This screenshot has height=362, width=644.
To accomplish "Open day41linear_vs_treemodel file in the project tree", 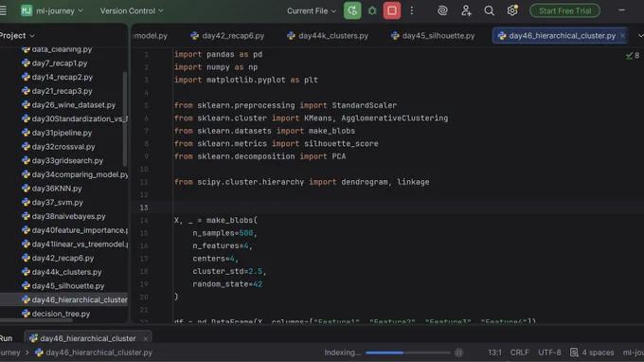I will pyautogui.click(x=80, y=244).
